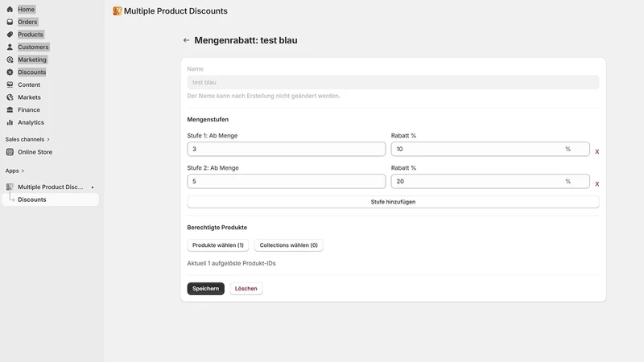Remove Stufe 2 with its red X

coord(597,184)
